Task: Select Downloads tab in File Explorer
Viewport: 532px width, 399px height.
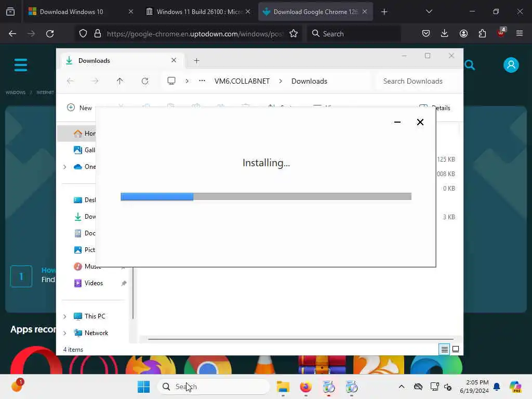Action: click(123, 60)
